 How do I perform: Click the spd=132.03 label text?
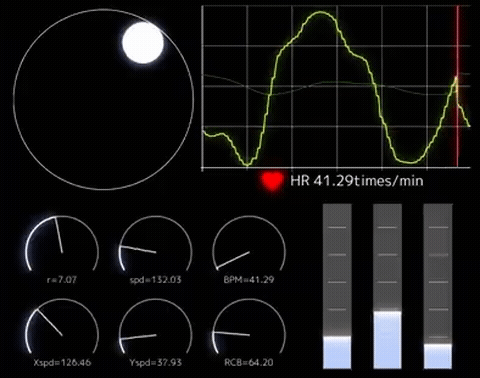(x=155, y=279)
